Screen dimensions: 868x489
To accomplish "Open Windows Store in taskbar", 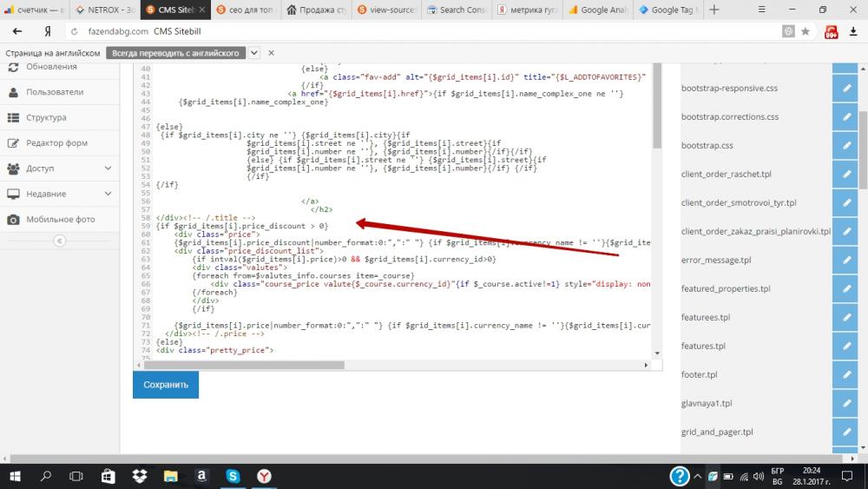I will click(x=108, y=476).
